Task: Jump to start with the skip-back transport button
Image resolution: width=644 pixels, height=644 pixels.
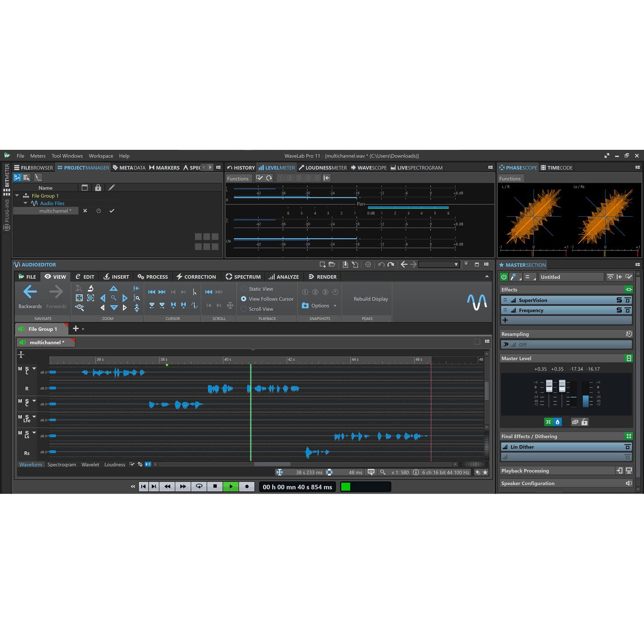Action: click(143, 486)
